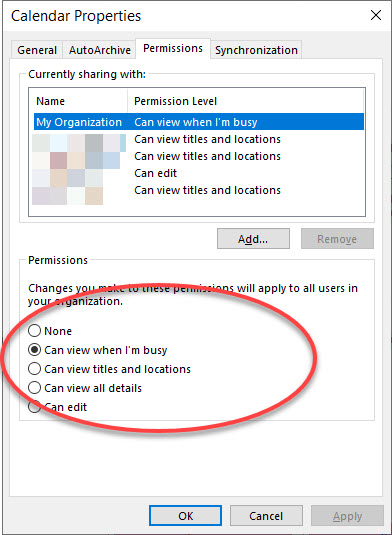The width and height of the screenshot is (392, 535).
Task: Close the Calendar Properties dialog
Action: point(376,15)
